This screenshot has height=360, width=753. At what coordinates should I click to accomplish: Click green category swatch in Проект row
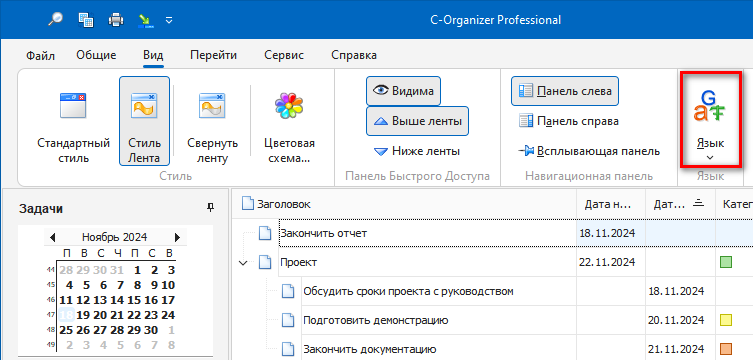point(726,263)
